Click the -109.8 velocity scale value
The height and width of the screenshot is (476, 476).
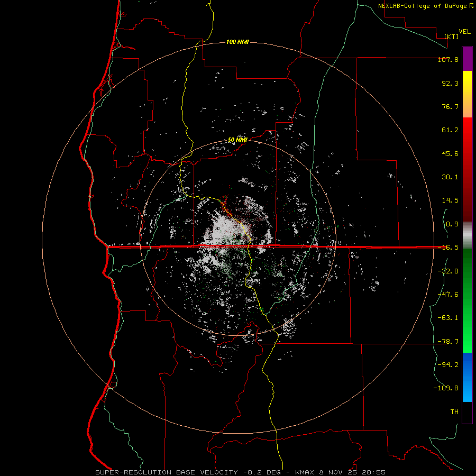(x=446, y=388)
